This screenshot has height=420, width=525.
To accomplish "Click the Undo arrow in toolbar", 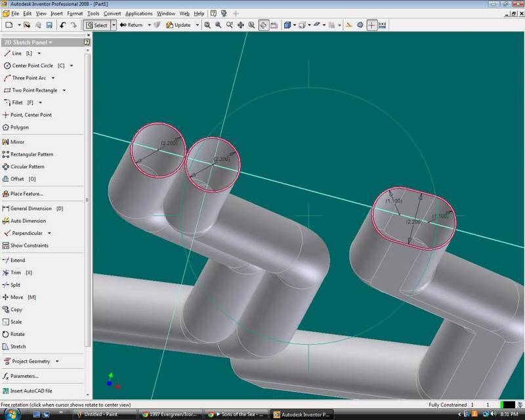I will (63, 25).
